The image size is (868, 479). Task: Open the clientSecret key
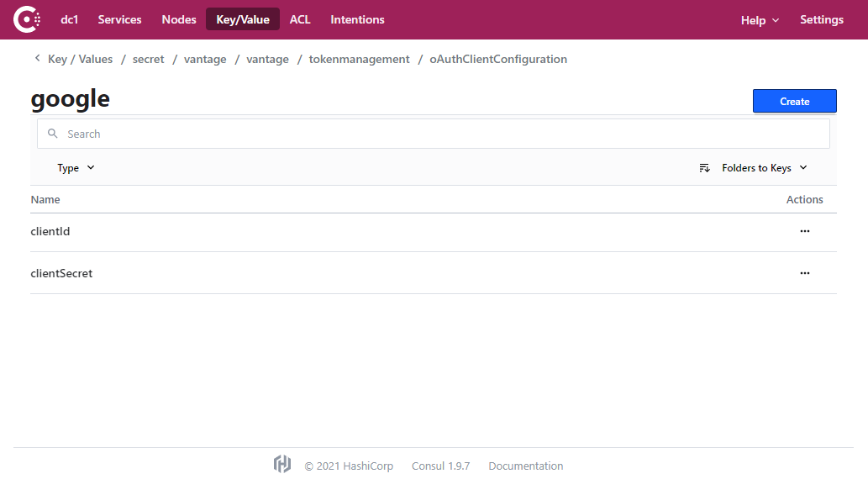tap(61, 274)
